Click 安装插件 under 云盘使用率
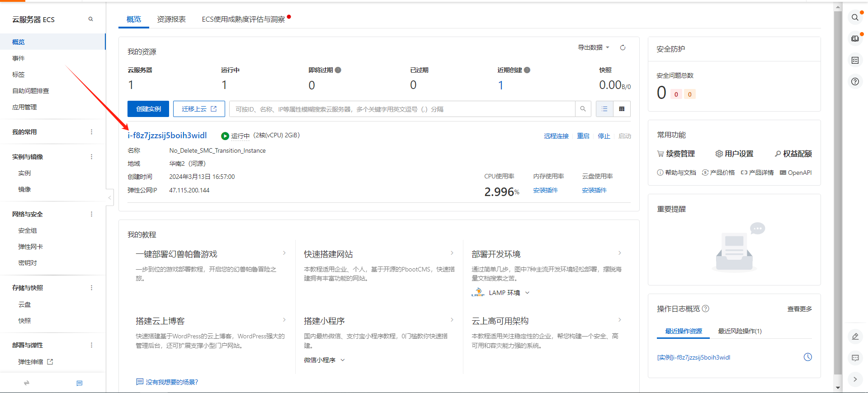 point(594,190)
